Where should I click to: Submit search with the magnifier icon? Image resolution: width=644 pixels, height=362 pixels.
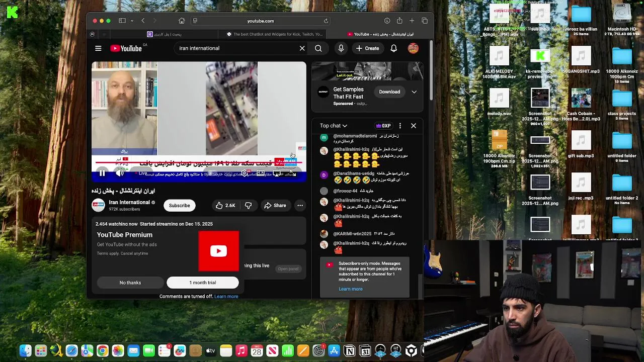318,48
